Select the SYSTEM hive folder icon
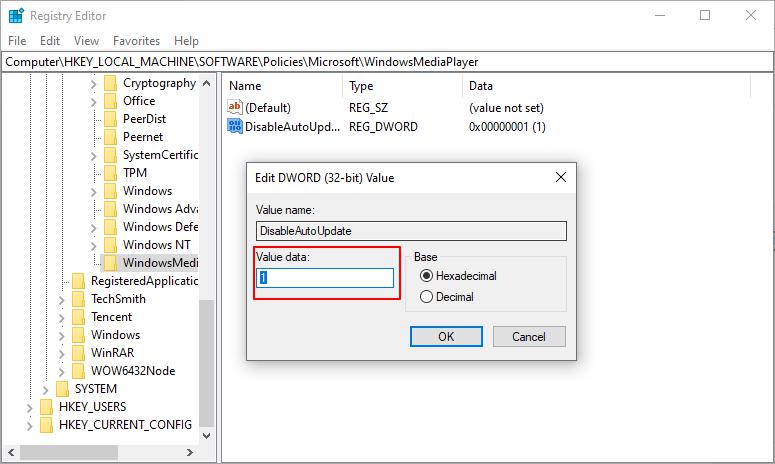775x464 pixels. (x=62, y=389)
